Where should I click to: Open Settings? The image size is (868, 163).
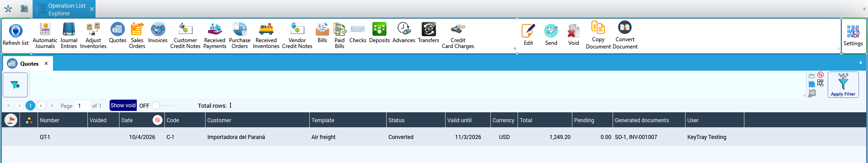[853, 35]
